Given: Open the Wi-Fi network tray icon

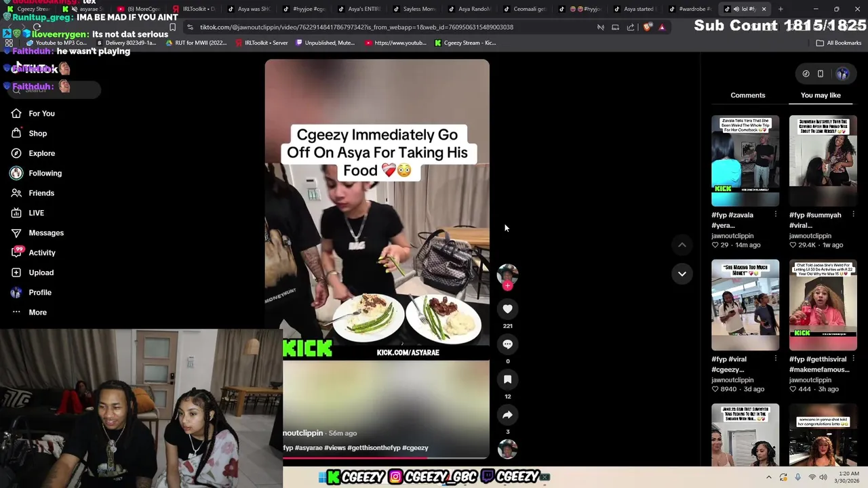Looking at the screenshot, I should click(x=812, y=477).
